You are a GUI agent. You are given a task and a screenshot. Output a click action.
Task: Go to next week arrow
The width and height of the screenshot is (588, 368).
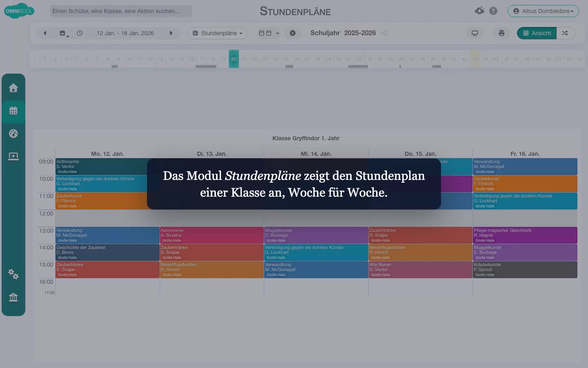click(x=171, y=33)
